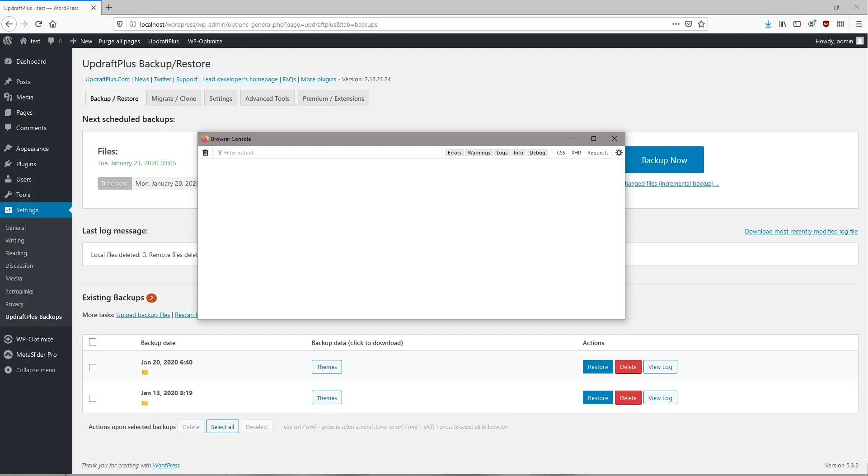Clear console output with trash icon
The width and height of the screenshot is (868, 476).
[205, 153]
